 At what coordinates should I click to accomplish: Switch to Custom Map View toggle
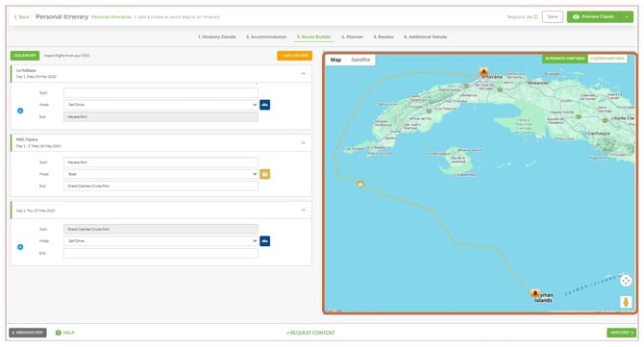point(607,59)
